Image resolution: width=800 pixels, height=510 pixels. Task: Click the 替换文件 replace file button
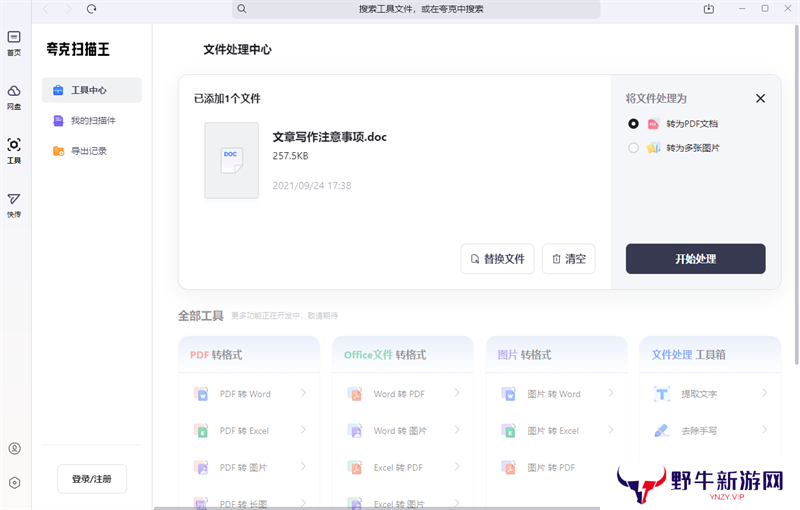(x=497, y=259)
